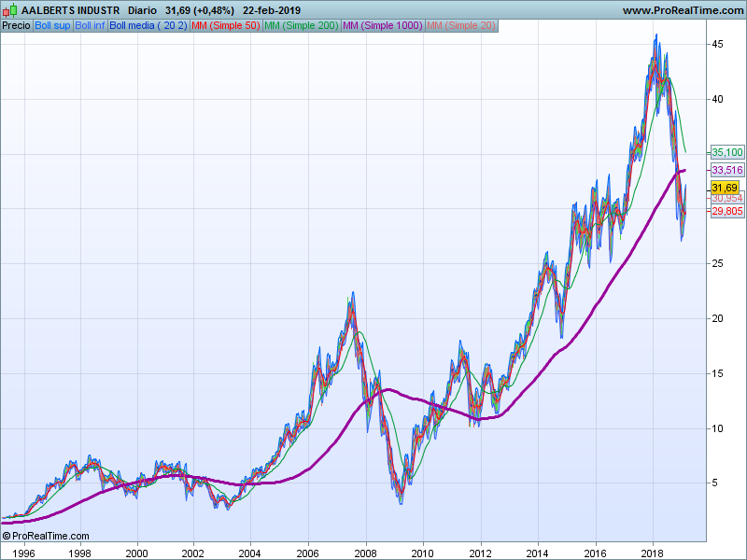
Task: Click the 2004 year on time axis
Action: coord(249,553)
